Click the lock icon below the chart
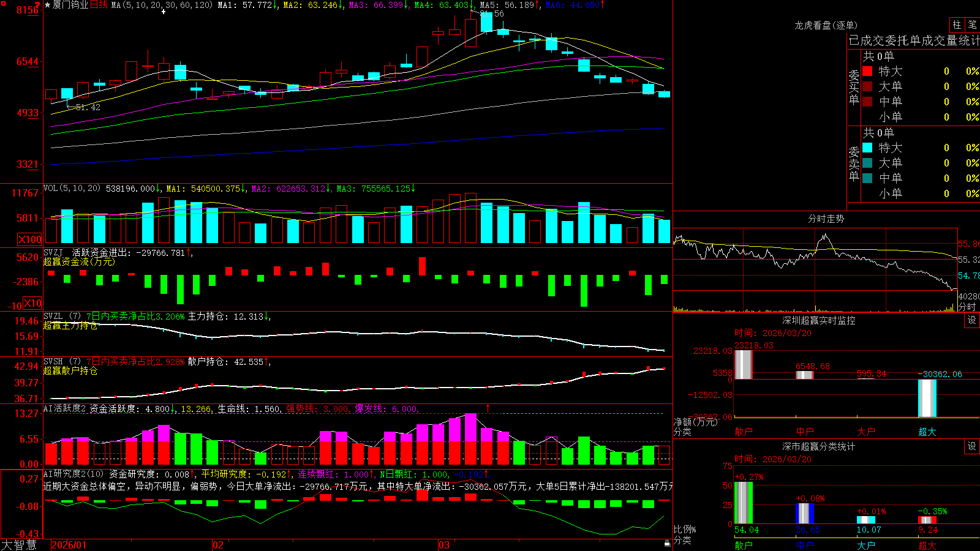 [x=668, y=543]
